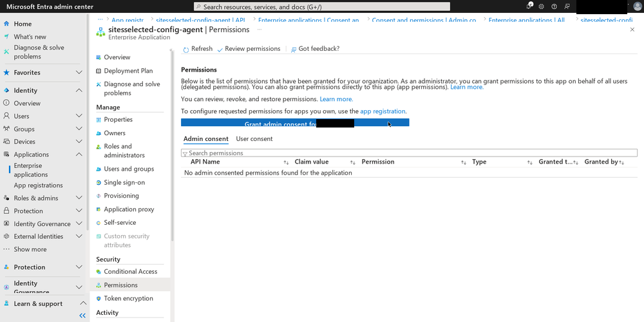Click the top Search resources, services, and docs box
644x322 pixels.
pyautogui.click(x=321, y=6)
